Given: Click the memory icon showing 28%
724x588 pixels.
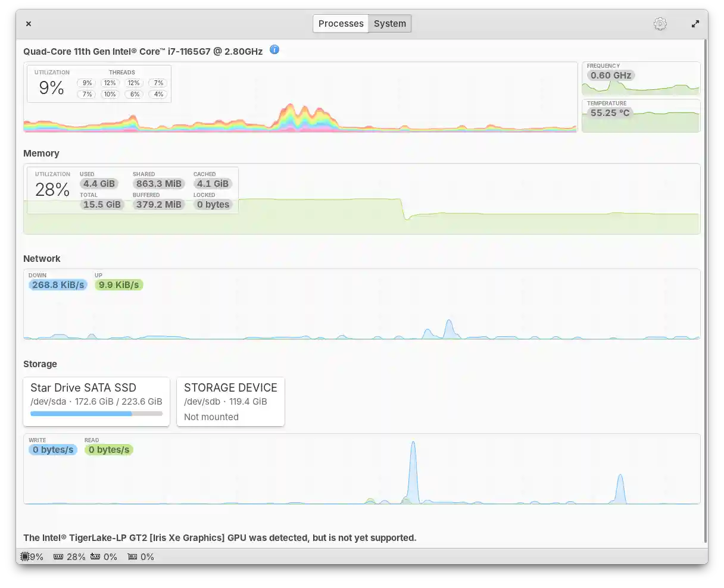Looking at the screenshot, I should (x=58, y=556).
